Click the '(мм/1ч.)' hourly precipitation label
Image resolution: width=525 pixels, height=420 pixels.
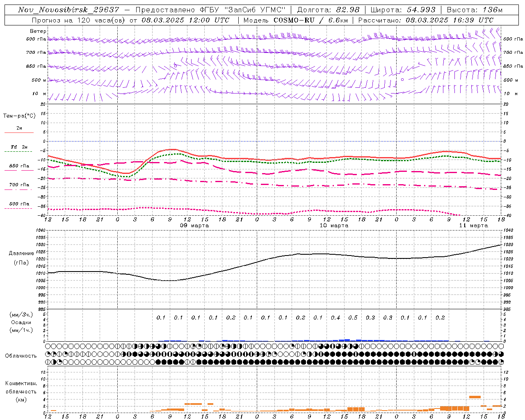(21, 330)
